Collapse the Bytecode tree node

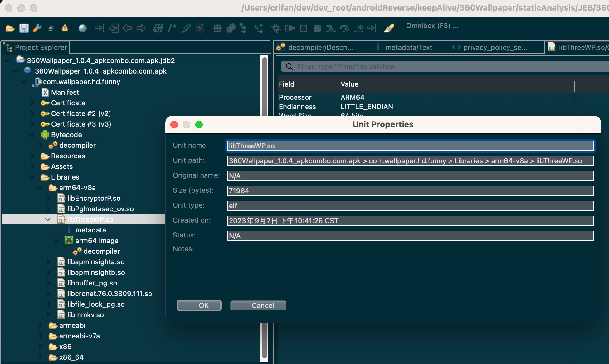pyautogui.click(x=32, y=135)
